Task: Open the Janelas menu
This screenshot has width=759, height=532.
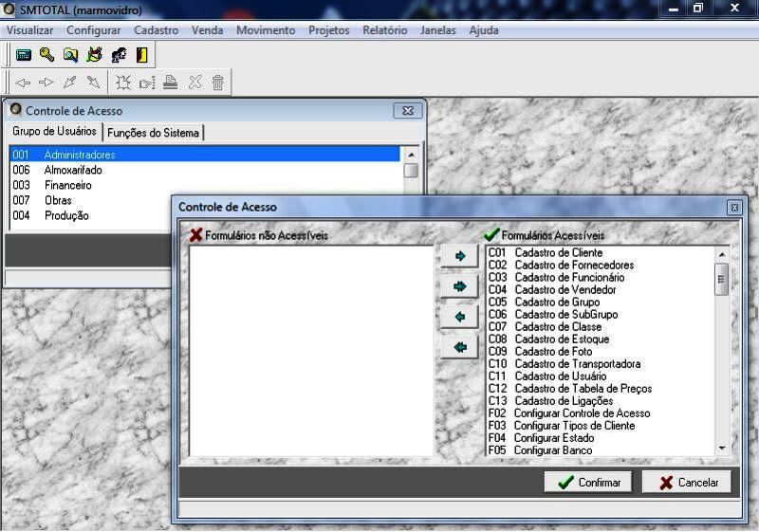Action: (438, 30)
